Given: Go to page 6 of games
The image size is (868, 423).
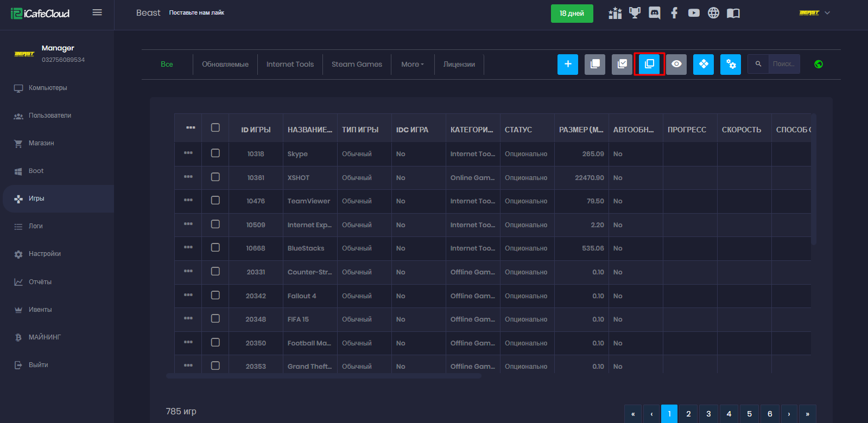Looking at the screenshot, I should point(770,414).
